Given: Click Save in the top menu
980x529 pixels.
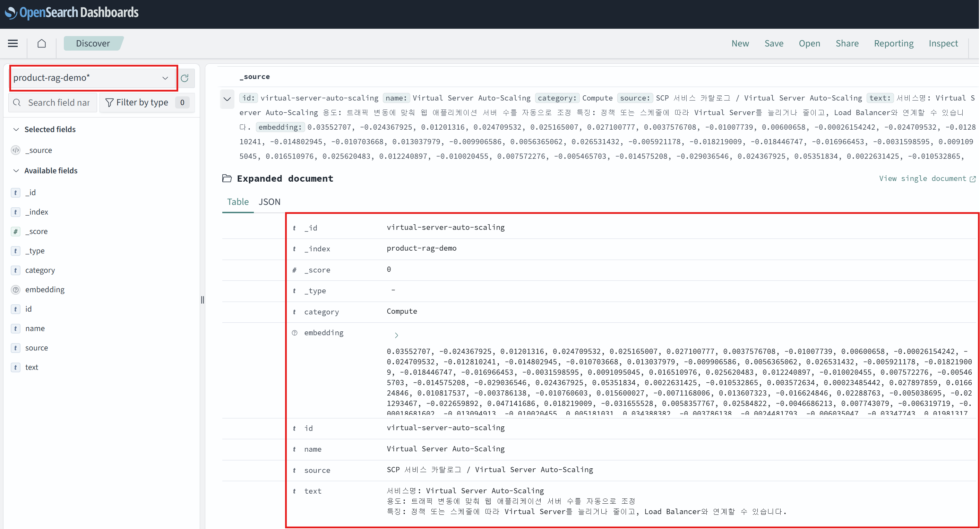Looking at the screenshot, I should point(774,43).
